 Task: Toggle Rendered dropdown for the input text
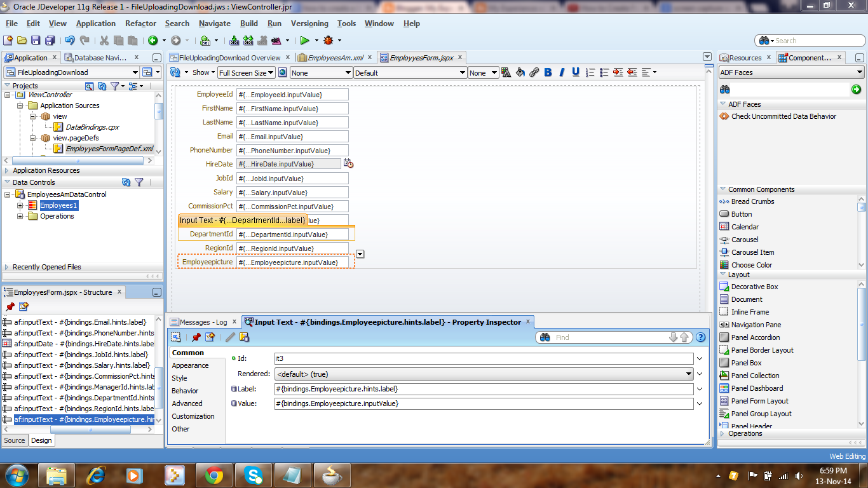click(x=689, y=374)
